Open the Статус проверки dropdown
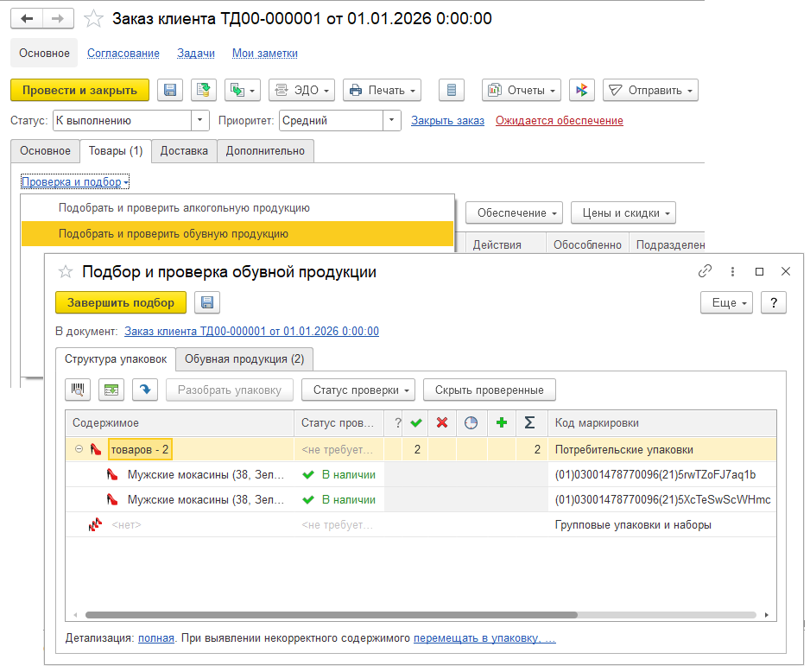The width and height of the screenshot is (810, 672). coord(358,390)
